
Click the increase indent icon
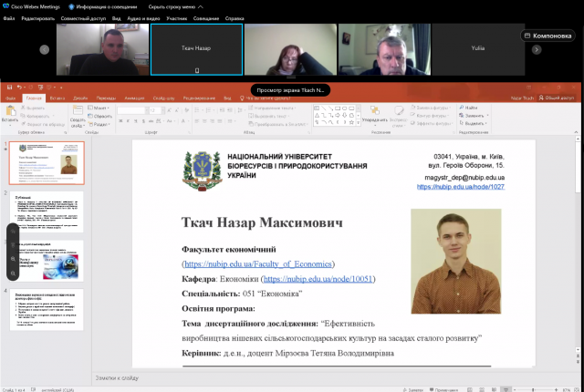tap(230, 110)
